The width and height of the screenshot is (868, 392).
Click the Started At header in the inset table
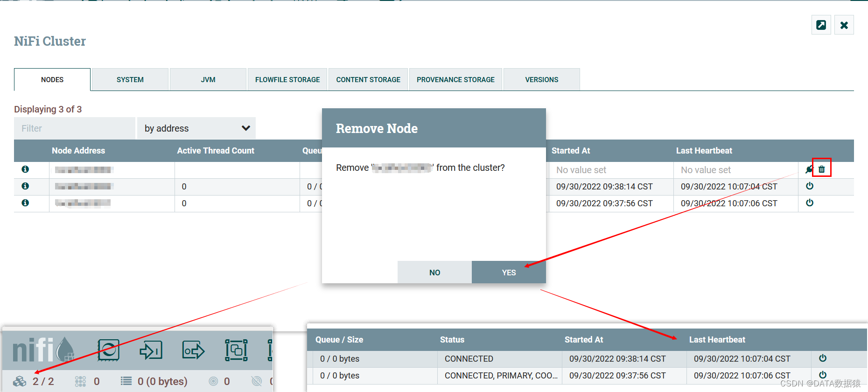click(x=584, y=340)
